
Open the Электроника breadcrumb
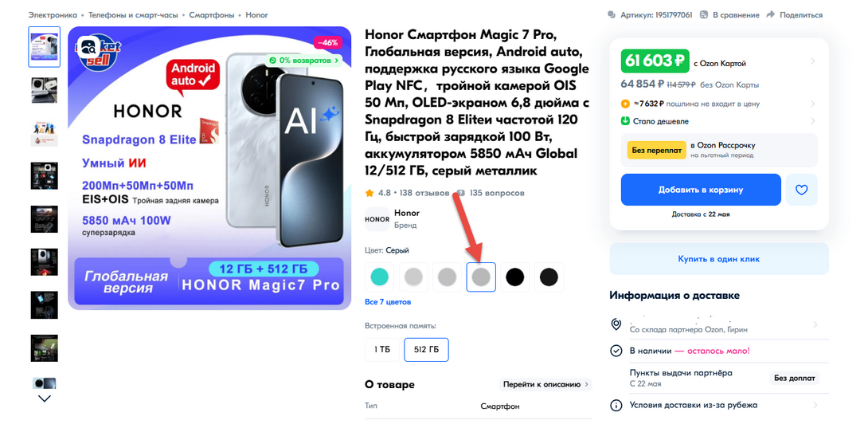pos(53,15)
